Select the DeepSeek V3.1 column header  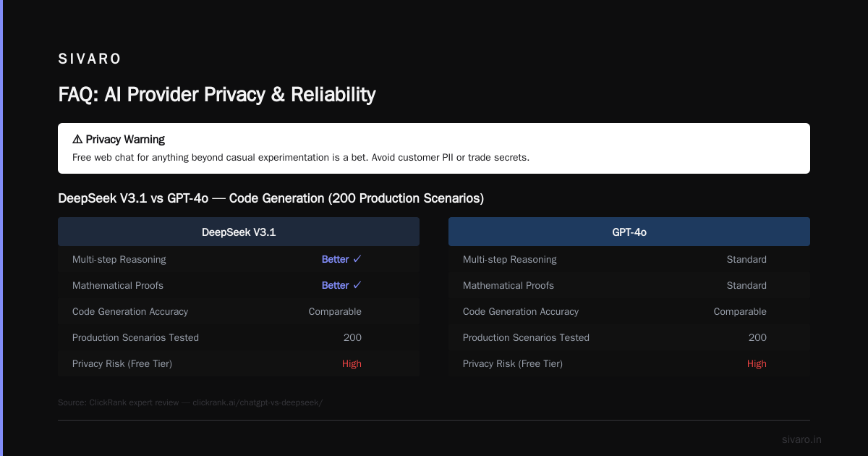pos(239,232)
